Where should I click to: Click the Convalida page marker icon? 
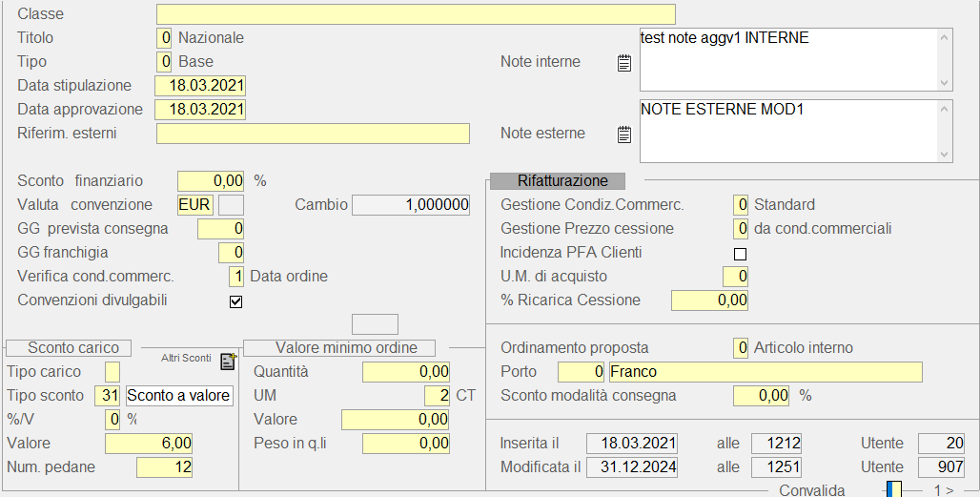[x=893, y=489]
